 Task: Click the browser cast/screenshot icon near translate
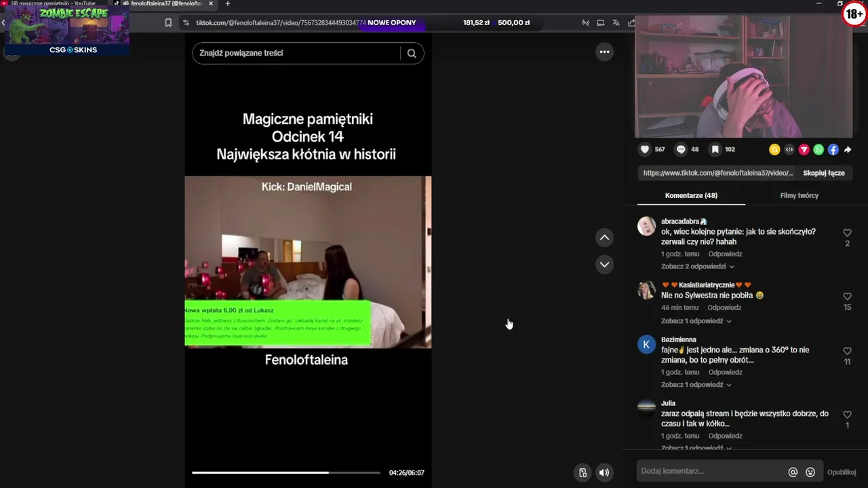click(x=601, y=23)
